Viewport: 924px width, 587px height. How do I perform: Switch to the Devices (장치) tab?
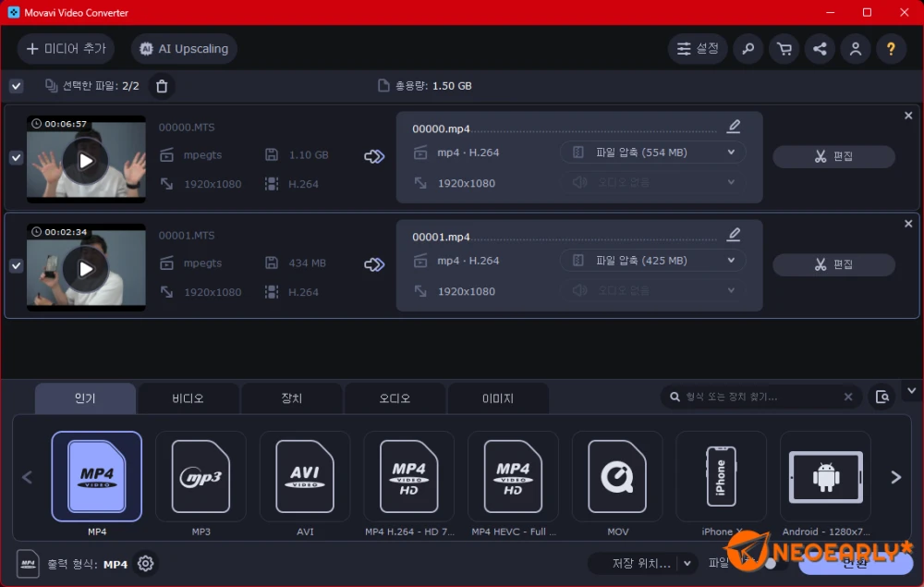coord(292,398)
